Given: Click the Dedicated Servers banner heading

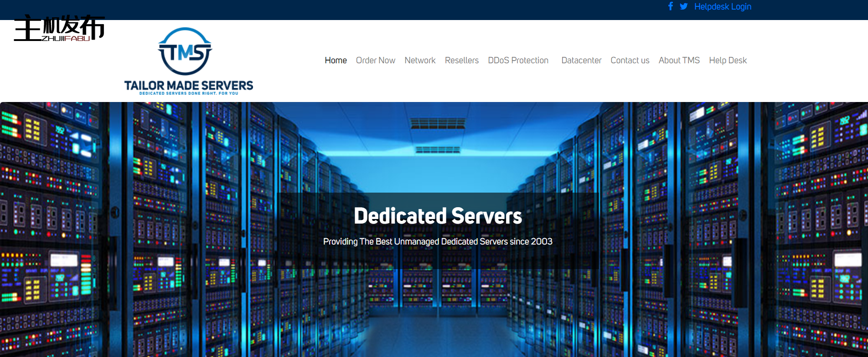Looking at the screenshot, I should click(x=438, y=216).
